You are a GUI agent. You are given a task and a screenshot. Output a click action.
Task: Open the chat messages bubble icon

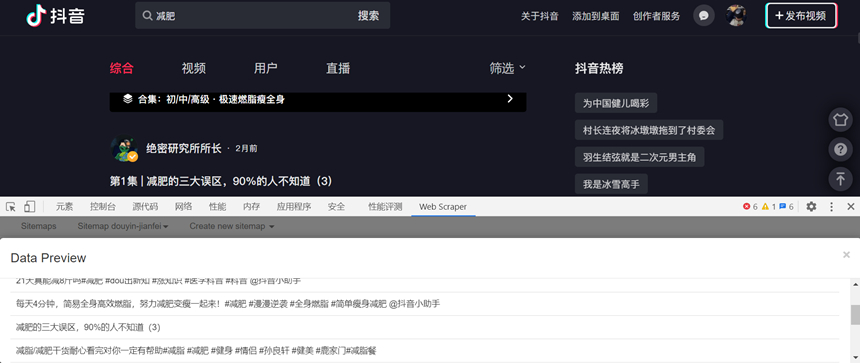point(704,15)
